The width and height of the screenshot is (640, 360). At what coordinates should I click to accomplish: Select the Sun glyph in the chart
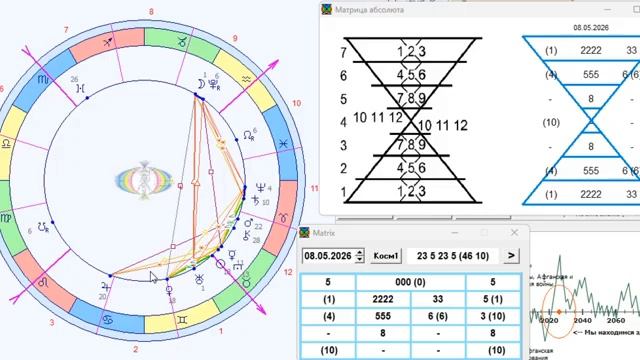[220, 264]
